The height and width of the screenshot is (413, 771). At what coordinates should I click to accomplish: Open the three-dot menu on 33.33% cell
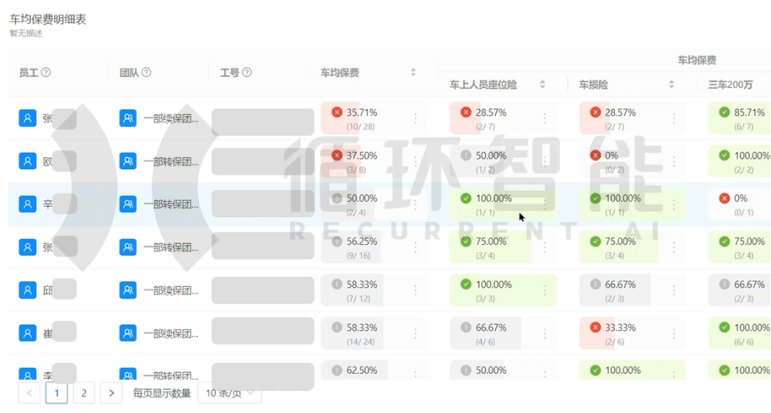674,333
